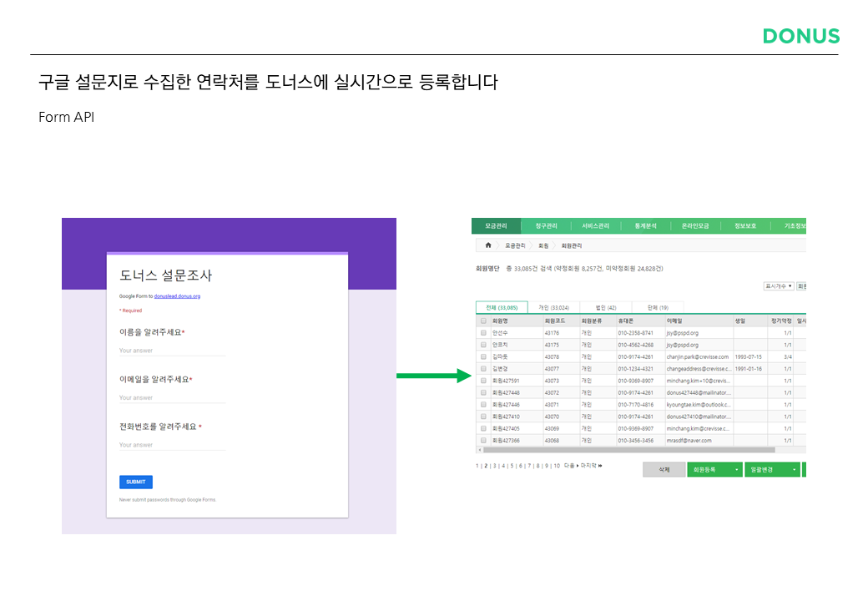
Task: Click the email mrasdf@naver.com
Action: tap(689, 441)
